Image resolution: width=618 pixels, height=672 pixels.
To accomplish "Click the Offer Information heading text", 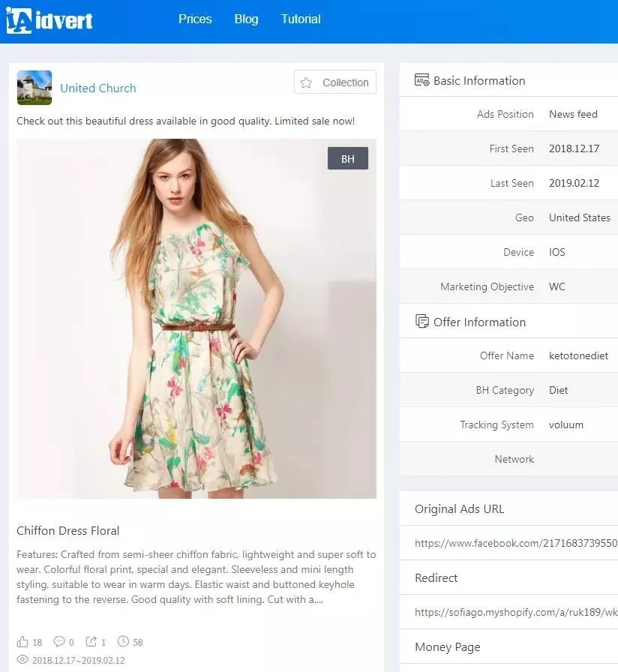I will (479, 322).
